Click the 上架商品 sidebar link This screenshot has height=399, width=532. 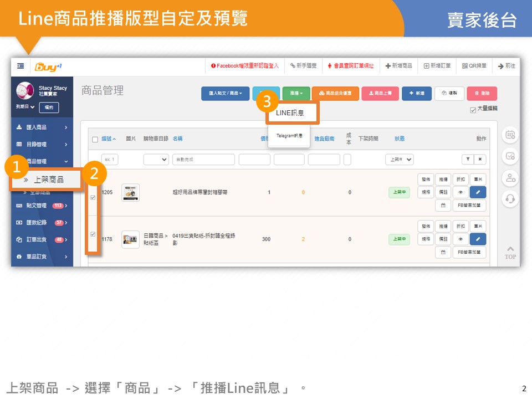click(49, 180)
